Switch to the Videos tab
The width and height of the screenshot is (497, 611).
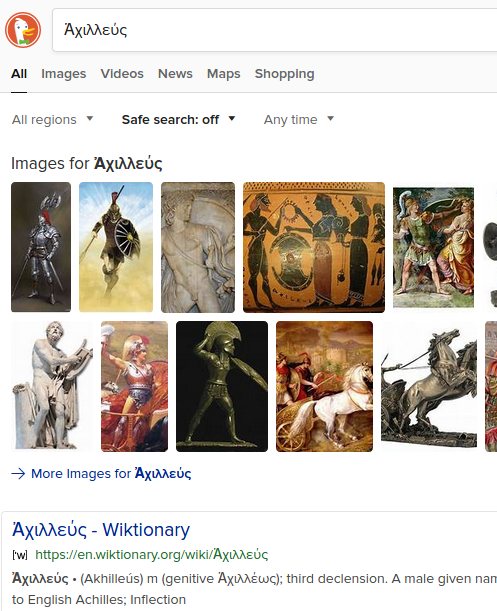pyautogui.click(x=122, y=74)
